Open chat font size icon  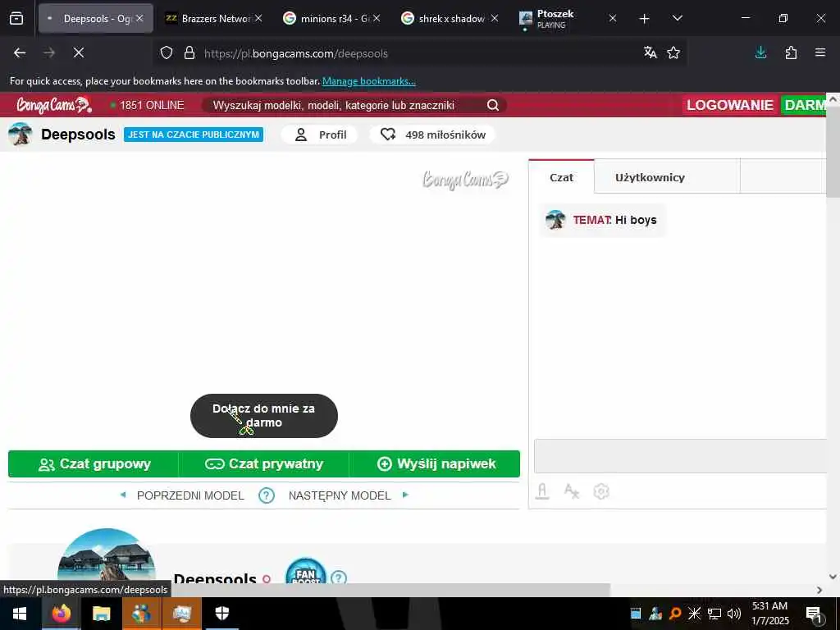pyautogui.click(x=572, y=491)
